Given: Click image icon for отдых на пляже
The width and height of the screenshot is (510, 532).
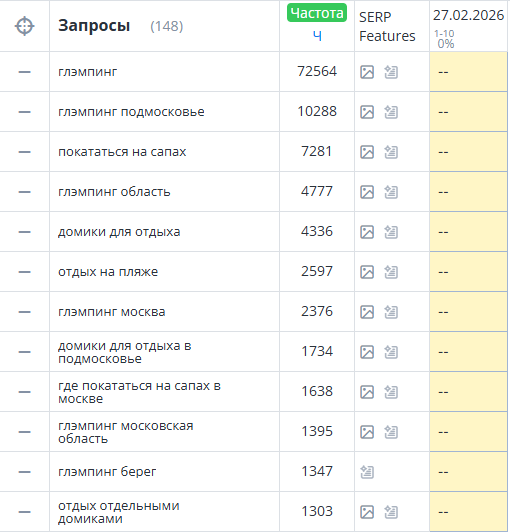Looking at the screenshot, I should click(367, 272).
